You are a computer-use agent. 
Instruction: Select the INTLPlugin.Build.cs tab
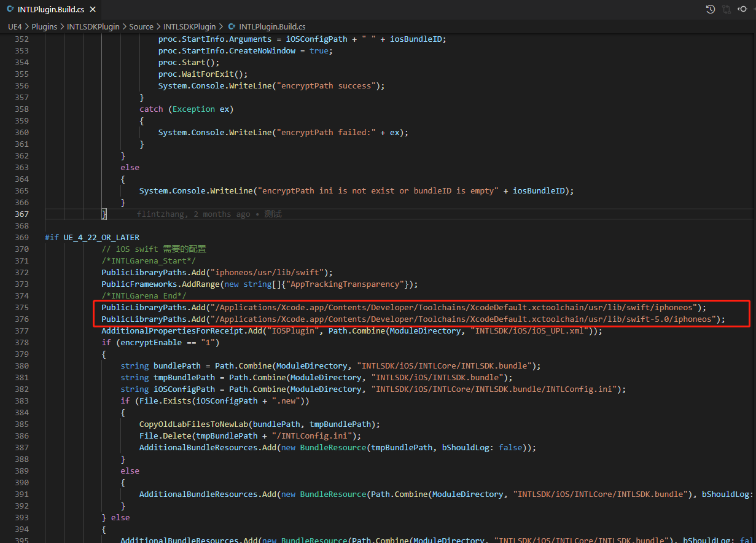[52, 9]
